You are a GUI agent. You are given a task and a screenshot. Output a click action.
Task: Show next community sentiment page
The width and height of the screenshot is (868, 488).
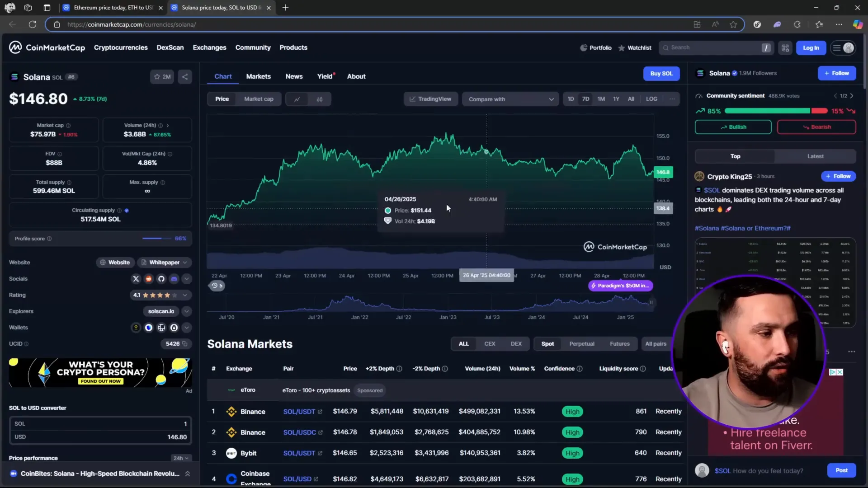coord(852,96)
